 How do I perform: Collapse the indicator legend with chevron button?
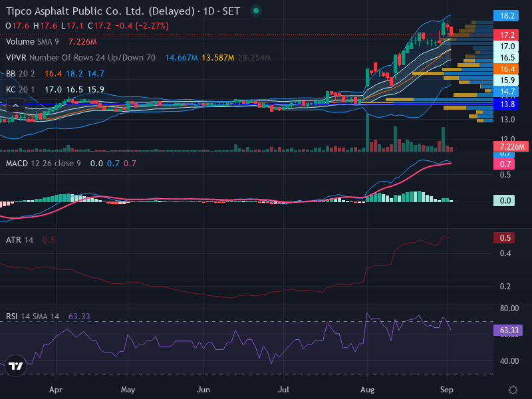pos(15,106)
